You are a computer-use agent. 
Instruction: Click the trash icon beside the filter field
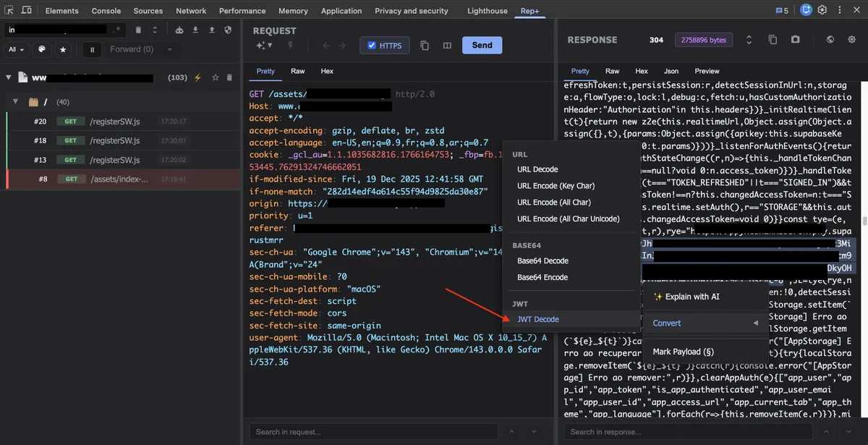point(138,30)
